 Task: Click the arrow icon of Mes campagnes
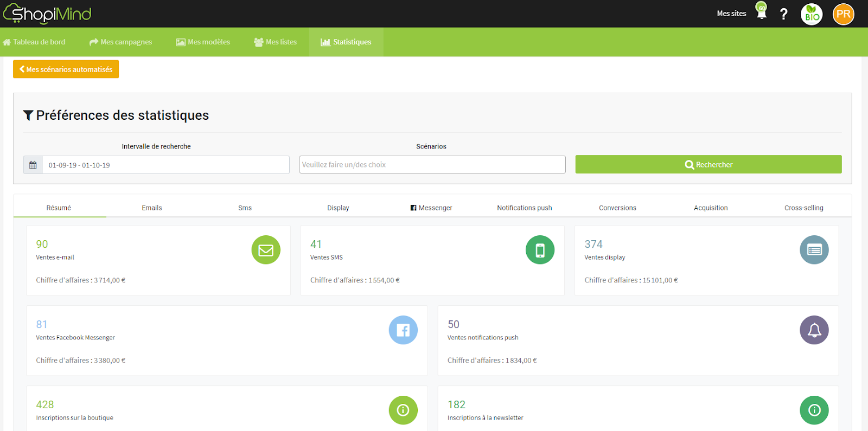click(94, 42)
